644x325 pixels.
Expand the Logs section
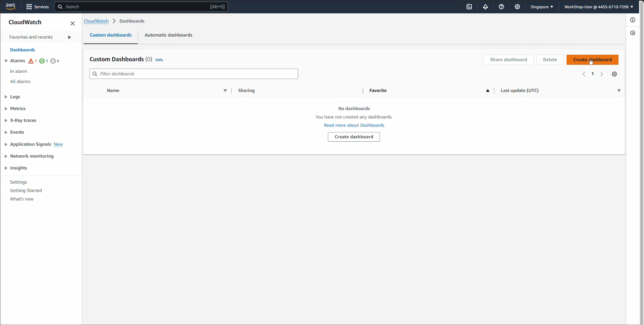[6, 97]
